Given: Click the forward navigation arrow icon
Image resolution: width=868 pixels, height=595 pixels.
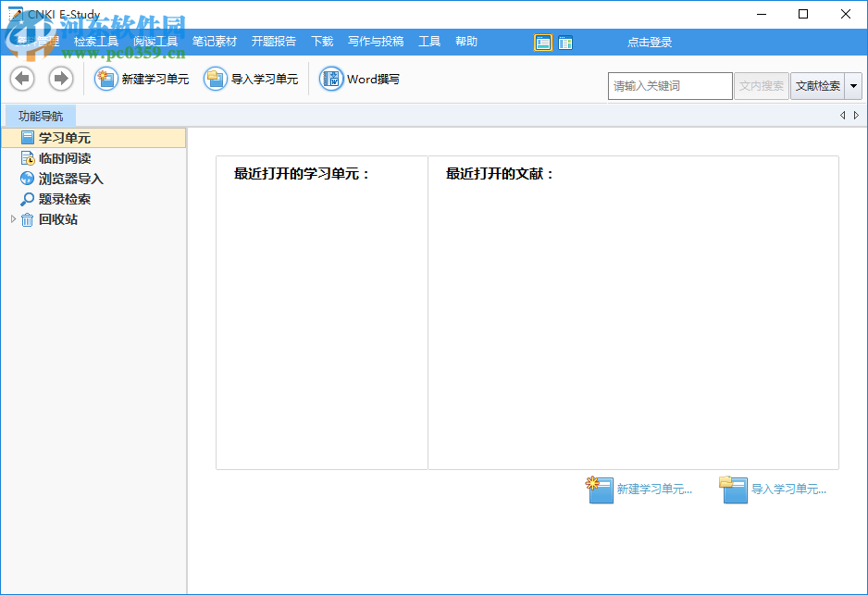Looking at the screenshot, I should 60,79.
